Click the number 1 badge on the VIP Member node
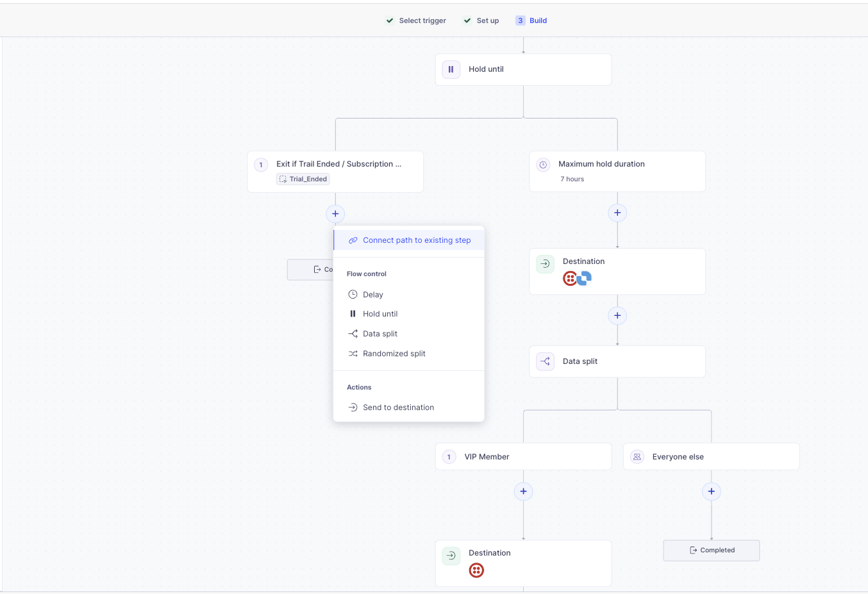This screenshot has height=594, width=868. 449,456
